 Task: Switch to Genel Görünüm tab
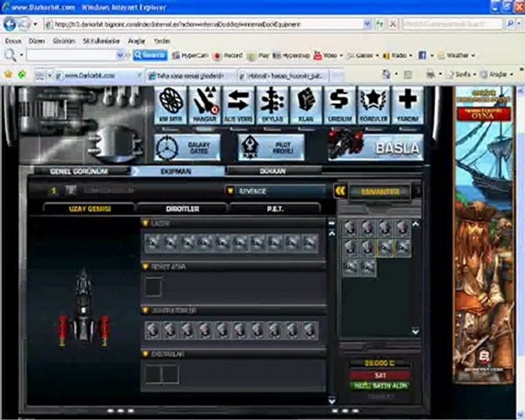[79, 171]
